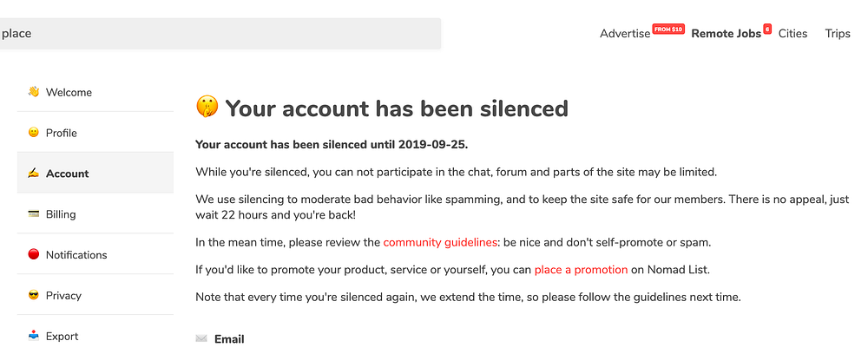868x354 pixels.
Task: Follow the place a promotion link
Action: click(x=581, y=270)
